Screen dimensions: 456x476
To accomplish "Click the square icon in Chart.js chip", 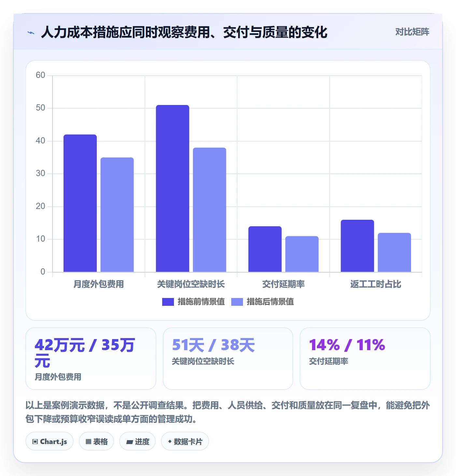I will point(35,442).
